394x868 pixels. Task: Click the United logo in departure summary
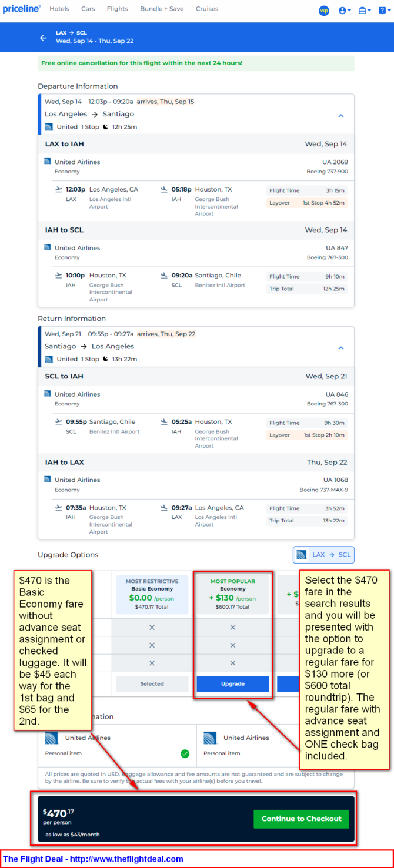[x=49, y=127]
